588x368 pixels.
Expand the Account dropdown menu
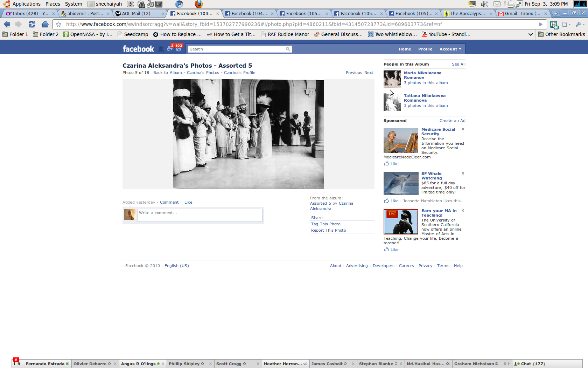point(450,49)
